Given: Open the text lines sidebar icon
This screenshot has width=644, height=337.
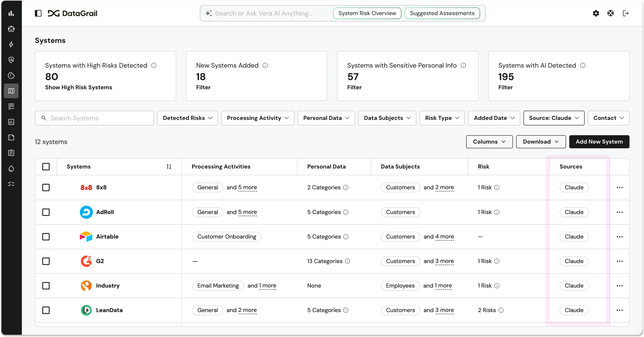Looking at the screenshot, I should (11, 106).
